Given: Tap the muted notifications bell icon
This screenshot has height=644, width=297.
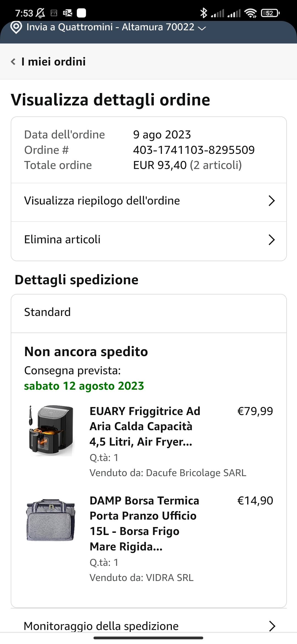Looking at the screenshot, I should click(x=41, y=13).
